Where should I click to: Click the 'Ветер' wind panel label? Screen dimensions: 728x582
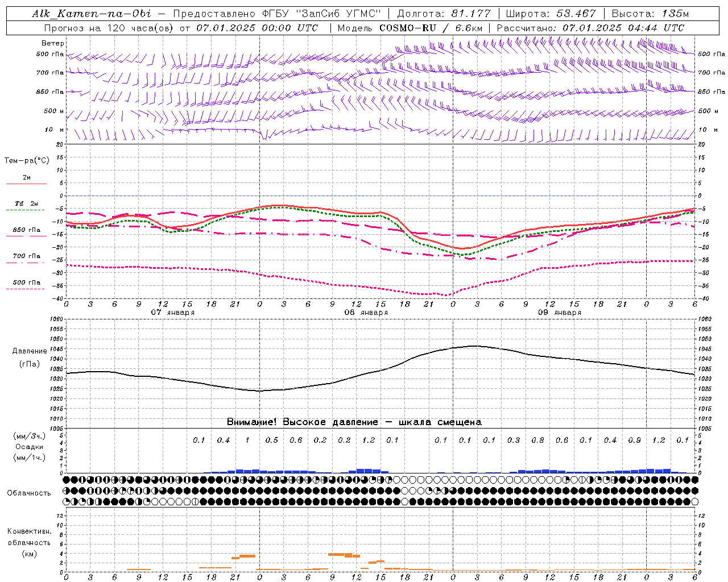pyautogui.click(x=53, y=43)
